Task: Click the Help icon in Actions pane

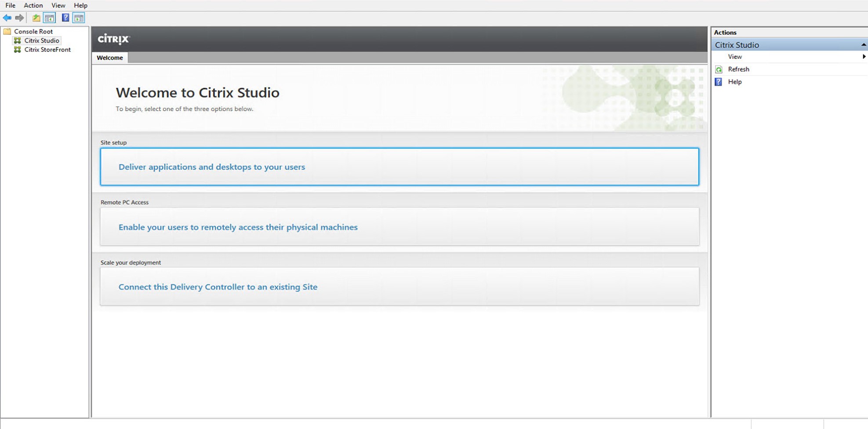Action: point(719,82)
